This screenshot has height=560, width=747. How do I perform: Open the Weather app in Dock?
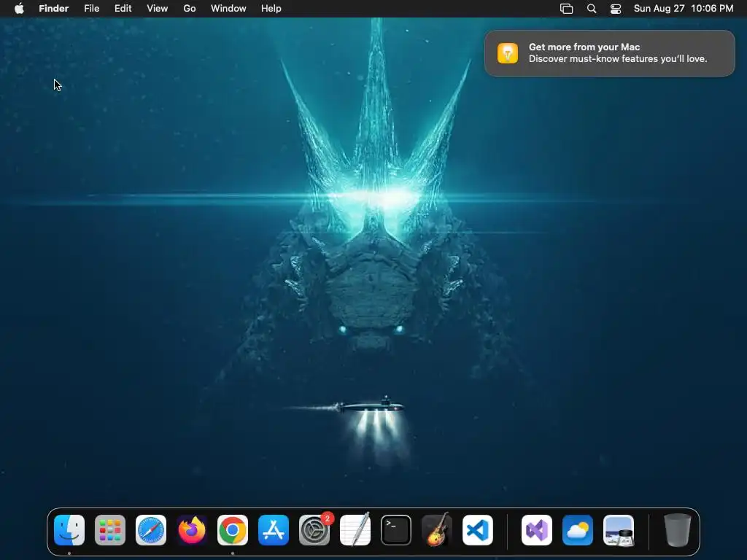coord(578,530)
